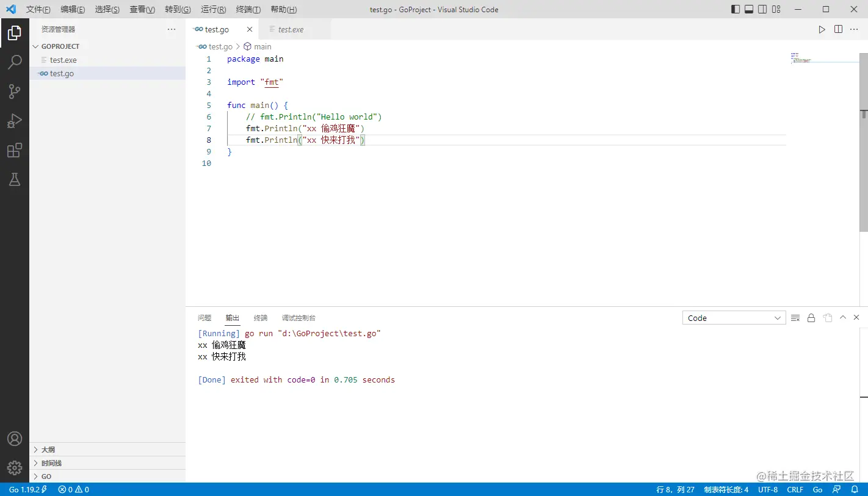Switch to the 调试控制台 panel tab

pyautogui.click(x=298, y=318)
